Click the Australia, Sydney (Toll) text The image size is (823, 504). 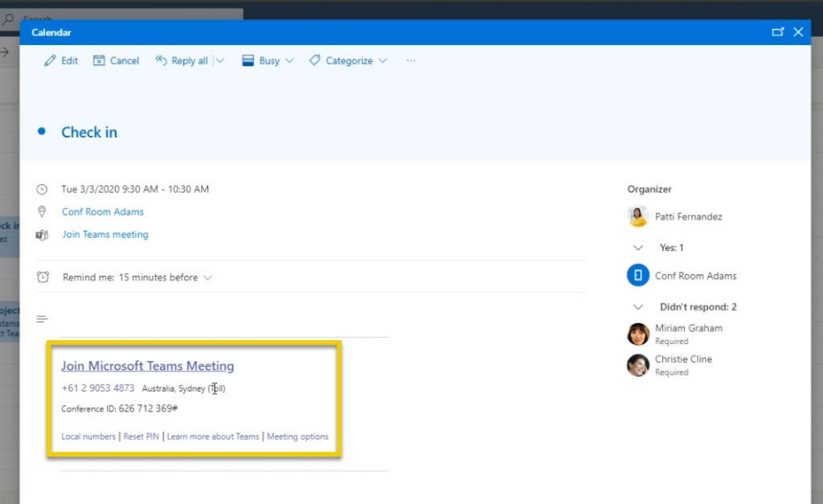click(184, 388)
